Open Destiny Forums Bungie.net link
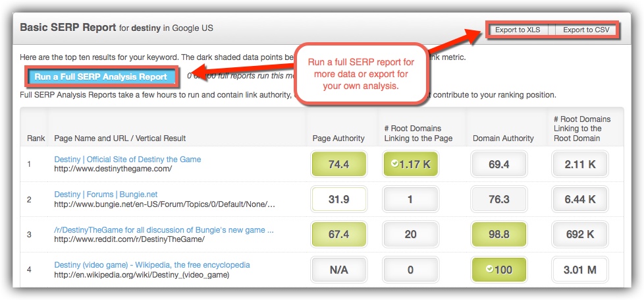644x300 pixels. [105, 195]
